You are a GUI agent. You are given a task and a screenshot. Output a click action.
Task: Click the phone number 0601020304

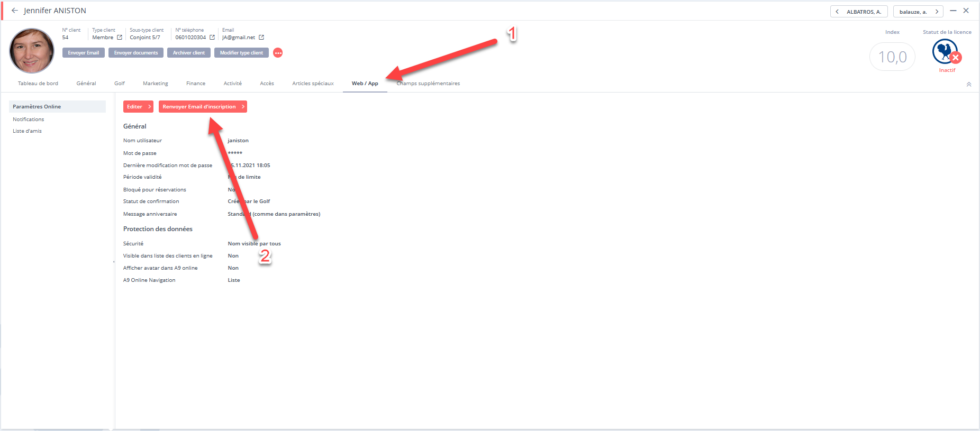[x=190, y=38]
